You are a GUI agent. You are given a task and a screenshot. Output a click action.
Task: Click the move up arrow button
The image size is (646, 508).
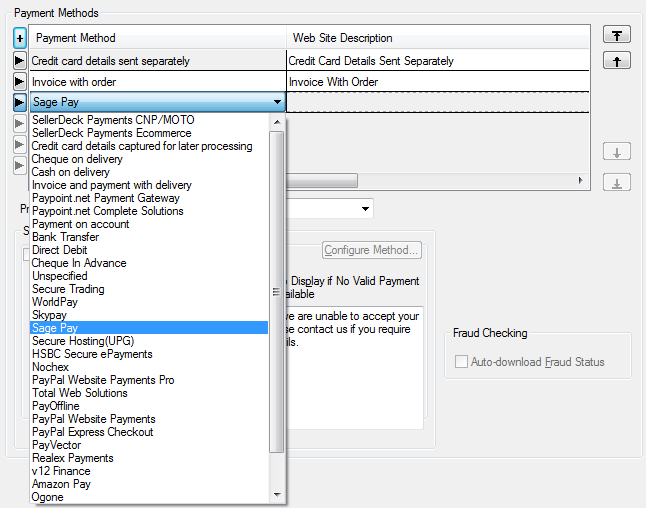617,61
